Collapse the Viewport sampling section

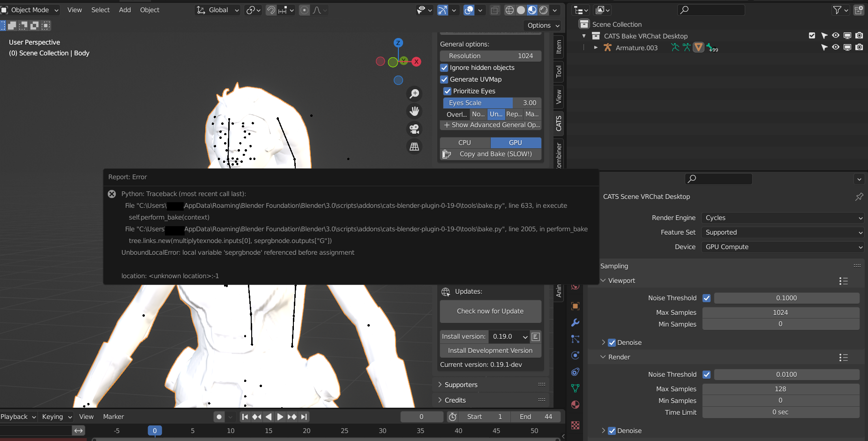[x=603, y=281]
